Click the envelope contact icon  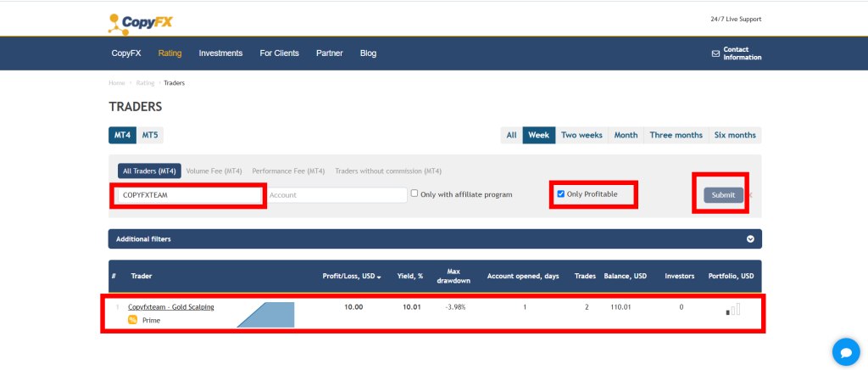click(715, 53)
